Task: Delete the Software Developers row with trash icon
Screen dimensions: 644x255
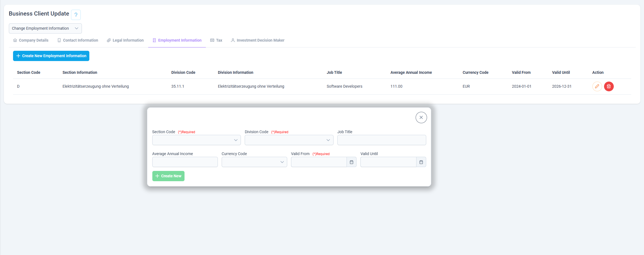Action: 609,86
